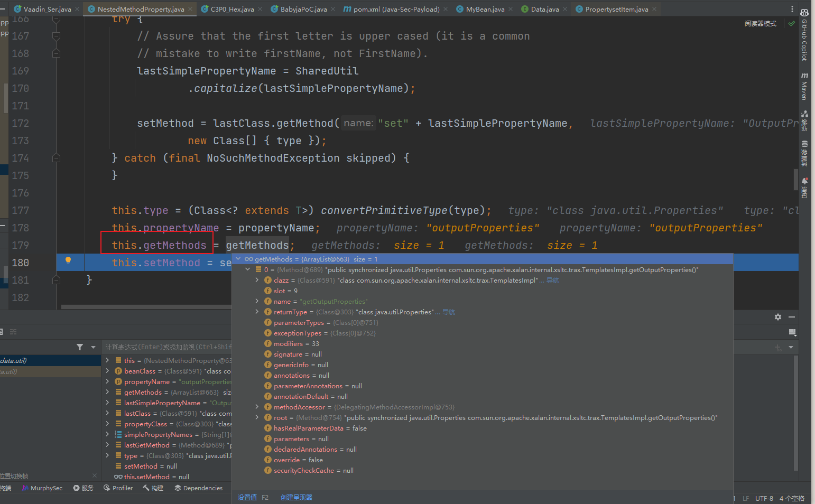Navigate to clazz class via link
The image size is (815, 504).
click(x=553, y=280)
